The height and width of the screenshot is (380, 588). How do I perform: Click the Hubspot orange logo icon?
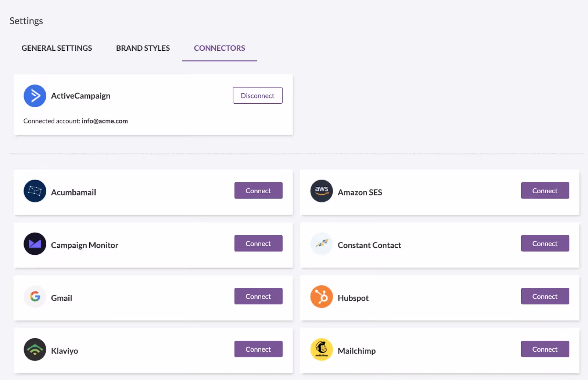click(x=322, y=297)
